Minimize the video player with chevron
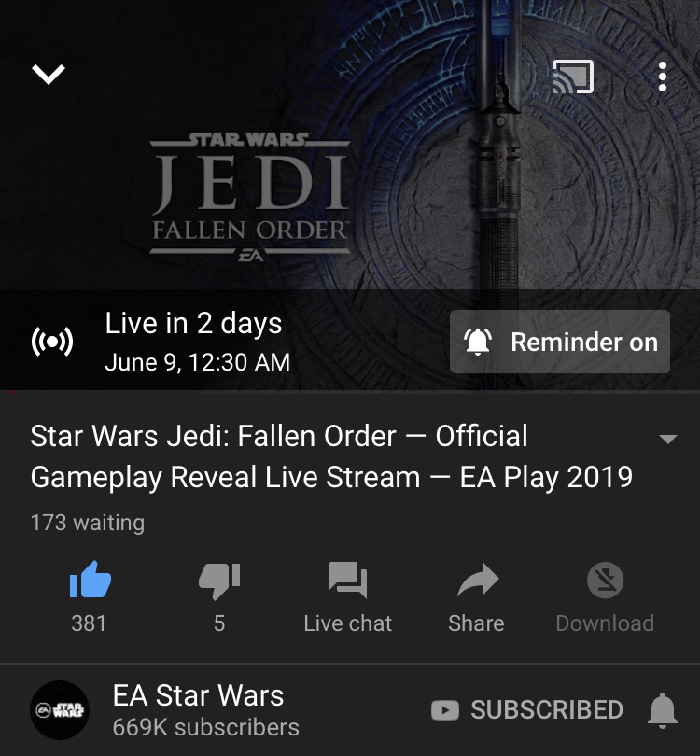The width and height of the screenshot is (700, 756). (x=49, y=75)
